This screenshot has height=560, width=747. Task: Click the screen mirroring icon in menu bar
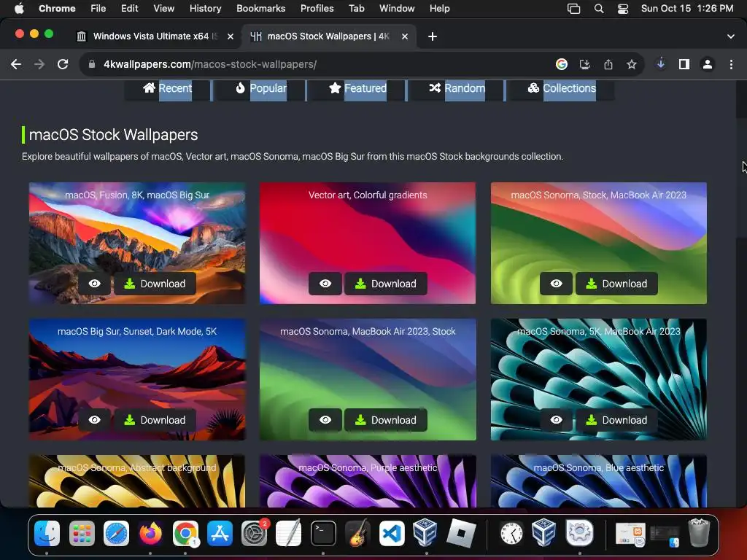point(574,9)
